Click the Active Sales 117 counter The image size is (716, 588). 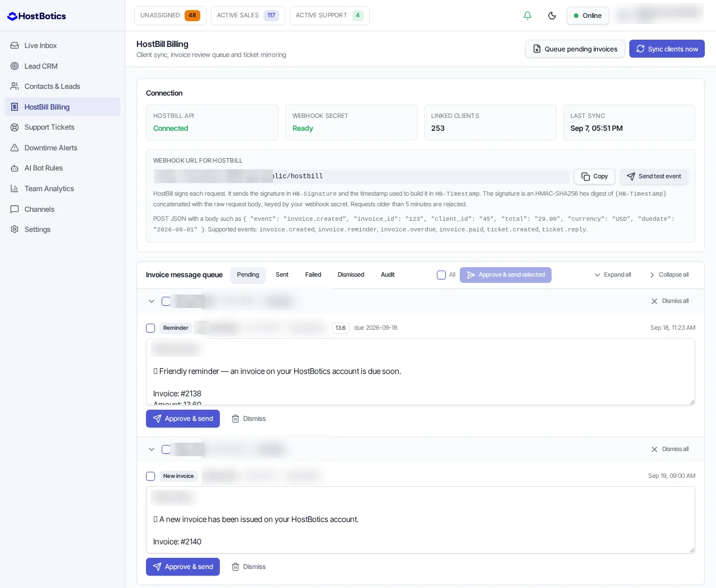pyautogui.click(x=248, y=16)
